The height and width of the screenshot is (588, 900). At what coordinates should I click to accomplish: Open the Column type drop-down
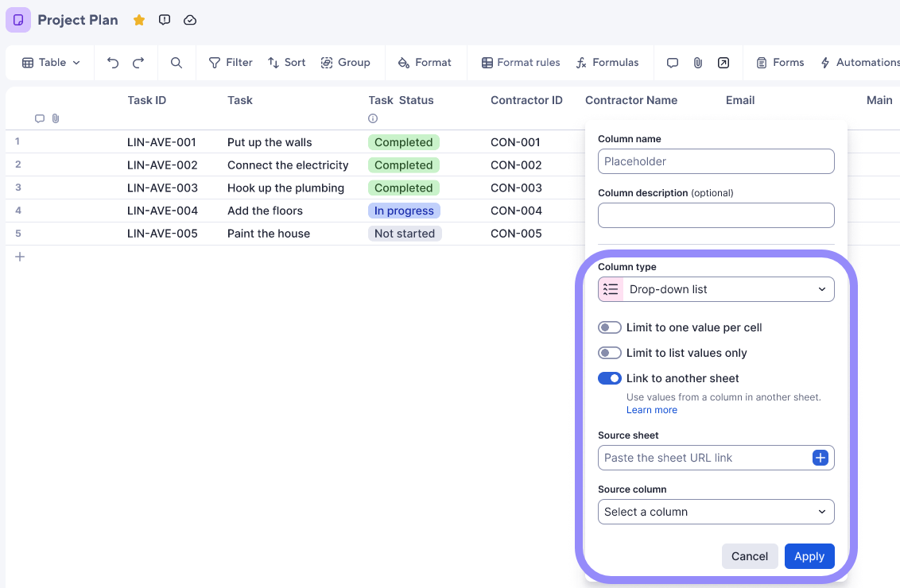pyautogui.click(x=716, y=288)
